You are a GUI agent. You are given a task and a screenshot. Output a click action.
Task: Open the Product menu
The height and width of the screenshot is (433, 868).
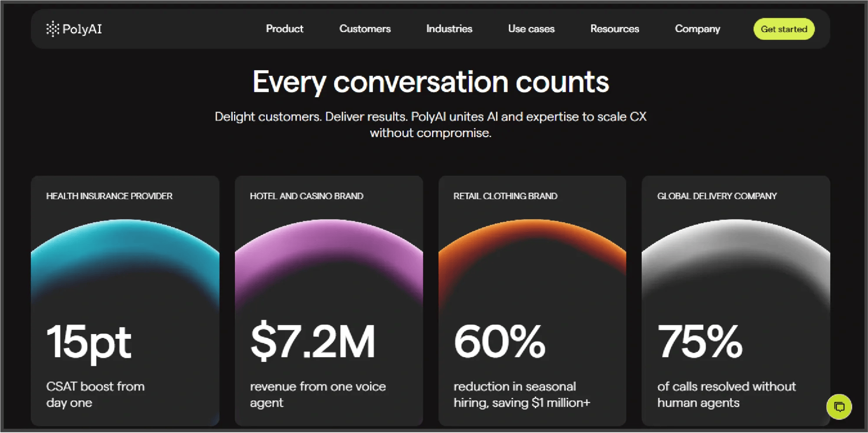(x=284, y=29)
